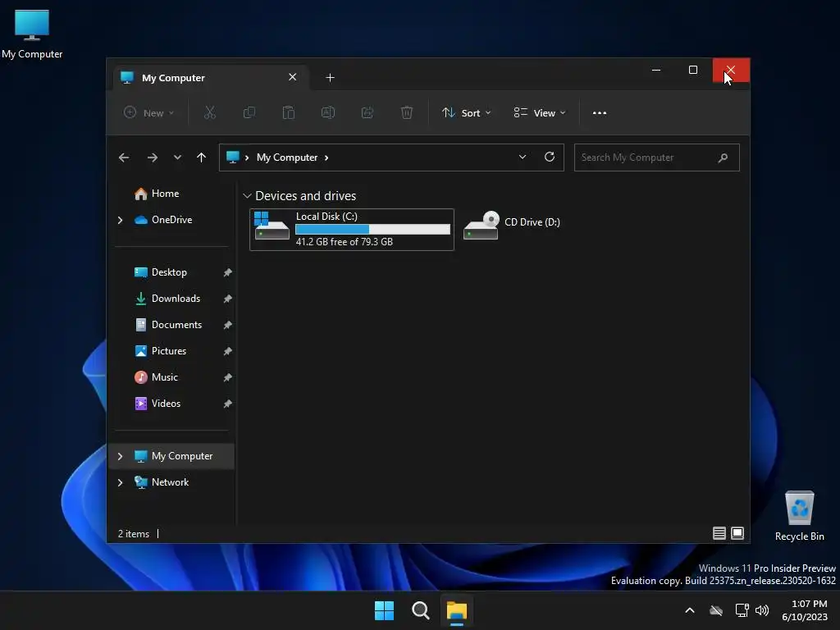Select the Recycle Bin desktop icon
840x630 pixels.
pyautogui.click(x=799, y=516)
